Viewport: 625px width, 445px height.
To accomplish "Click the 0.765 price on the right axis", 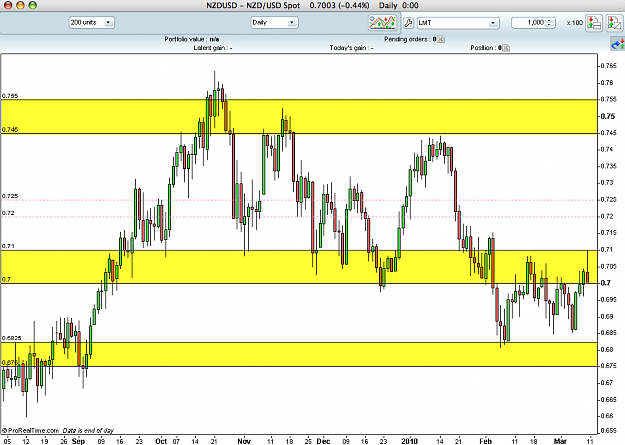I will (x=609, y=66).
